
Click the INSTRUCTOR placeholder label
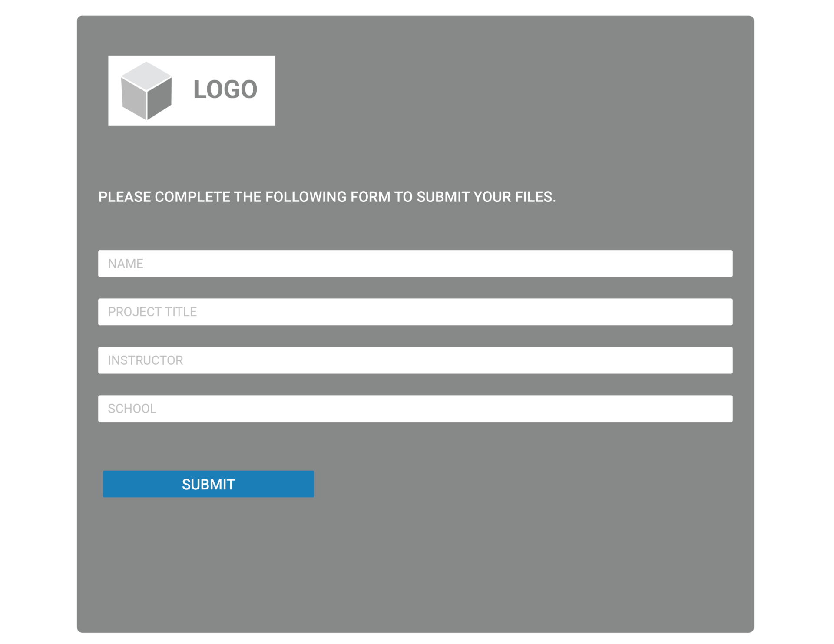[x=146, y=360]
